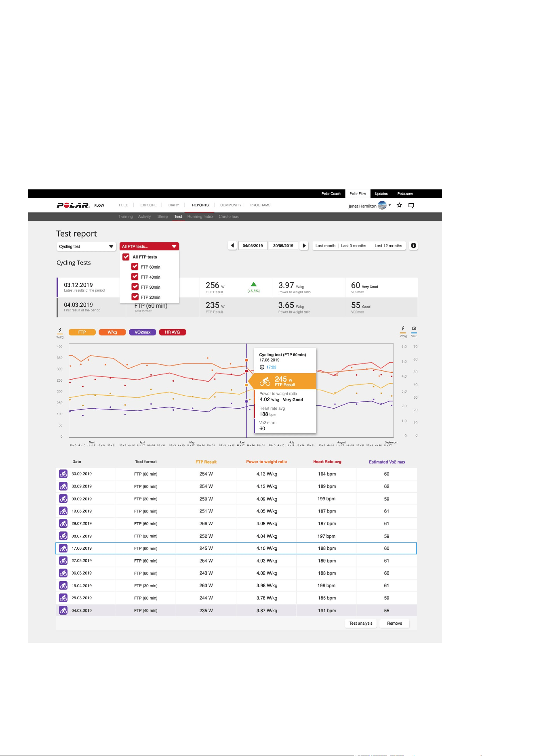Toggle the All FTP tests checkbox
535x756 pixels.
coord(126,256)
